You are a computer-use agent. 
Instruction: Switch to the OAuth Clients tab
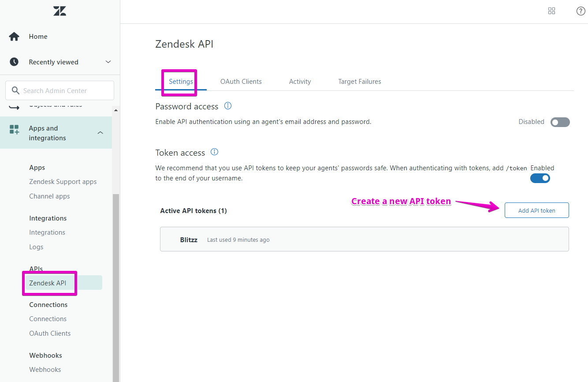(x=241, y=82)
